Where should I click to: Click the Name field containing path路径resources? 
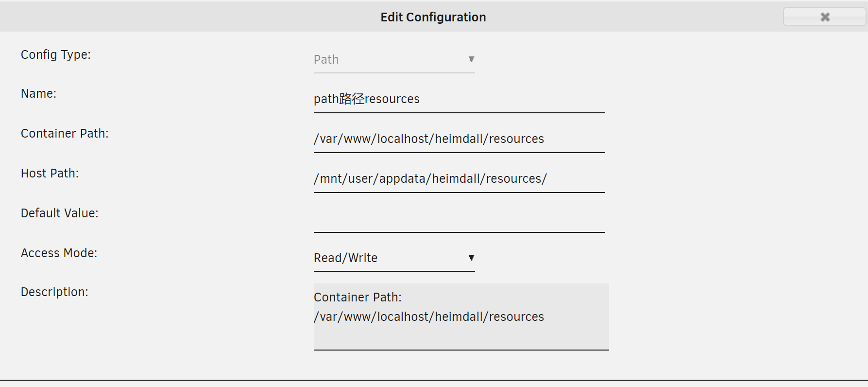(459, 99)
